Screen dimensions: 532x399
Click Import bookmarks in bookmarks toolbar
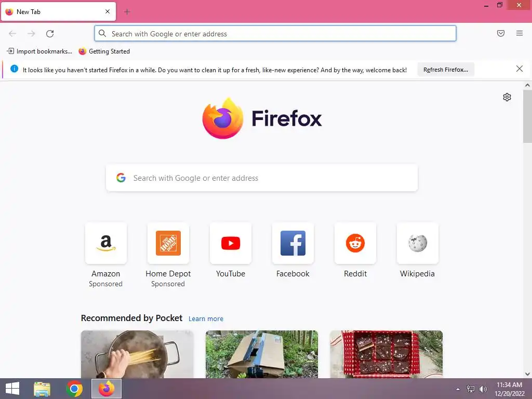click(39, 51)
